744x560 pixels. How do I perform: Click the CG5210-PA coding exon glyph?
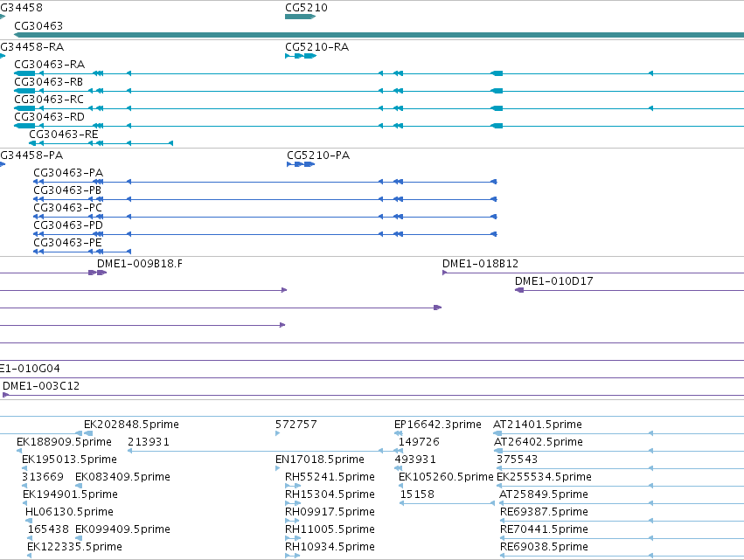click(x=301, y=164)
